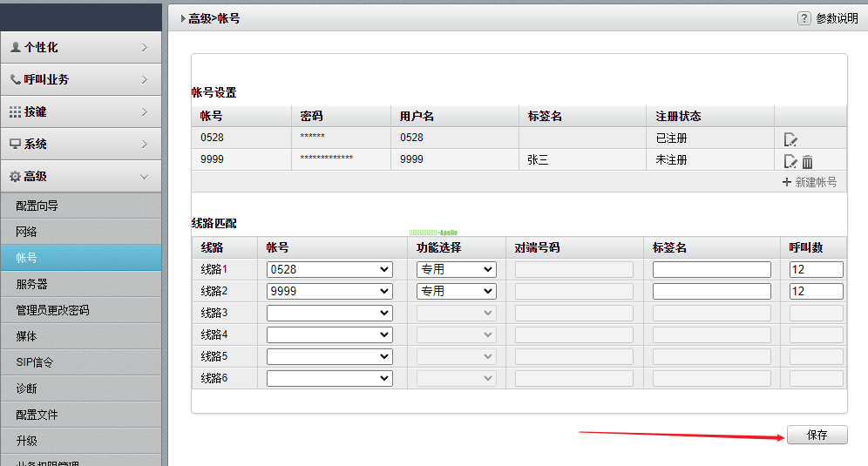868x466 pixels.
Task: Expand the 按键 sidebar section
Action: click(80, 111)
